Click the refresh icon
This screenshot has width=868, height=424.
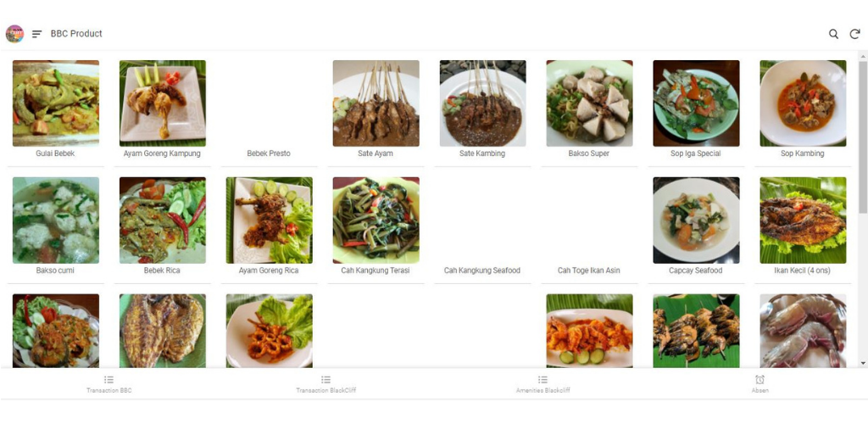point(854,34)
